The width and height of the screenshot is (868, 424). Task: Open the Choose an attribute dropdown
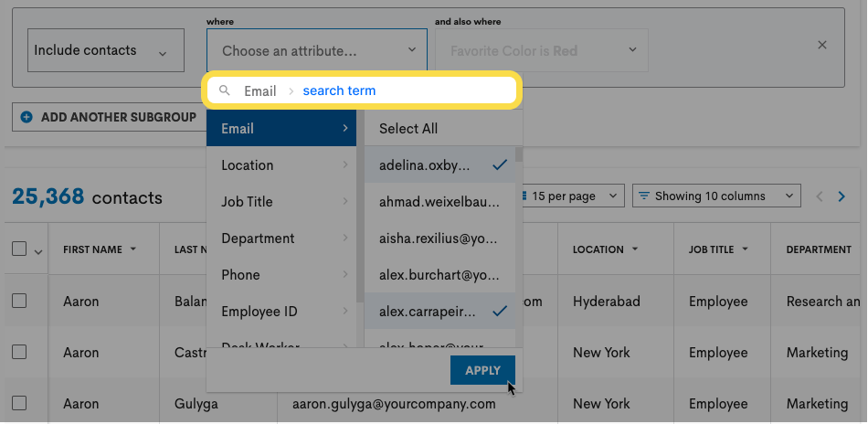click(317, 50)
